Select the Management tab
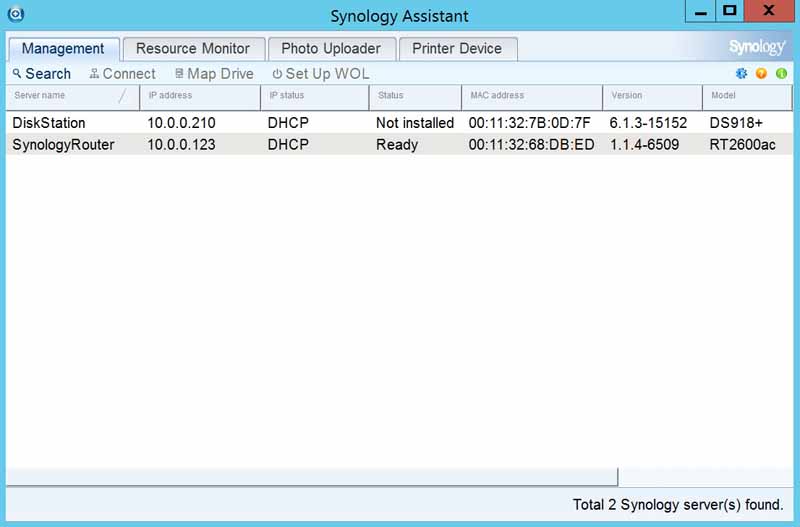Screen dimensions: 800x527 click(x=63, y=48)
